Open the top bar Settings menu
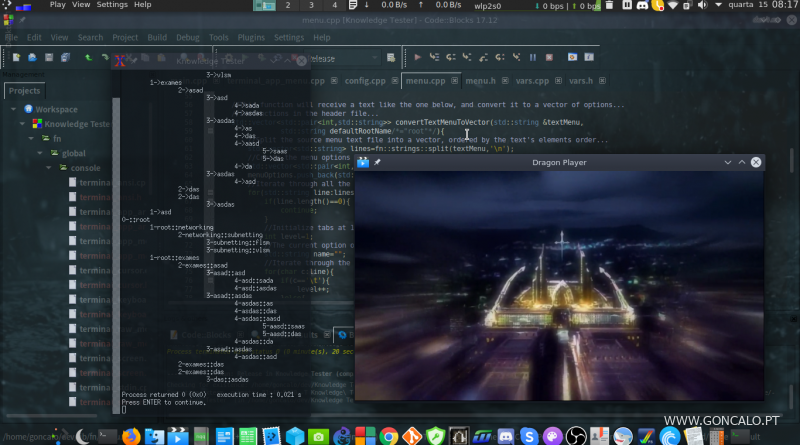The width and height of the screenshot is (800, 445). tap(112, 5)
